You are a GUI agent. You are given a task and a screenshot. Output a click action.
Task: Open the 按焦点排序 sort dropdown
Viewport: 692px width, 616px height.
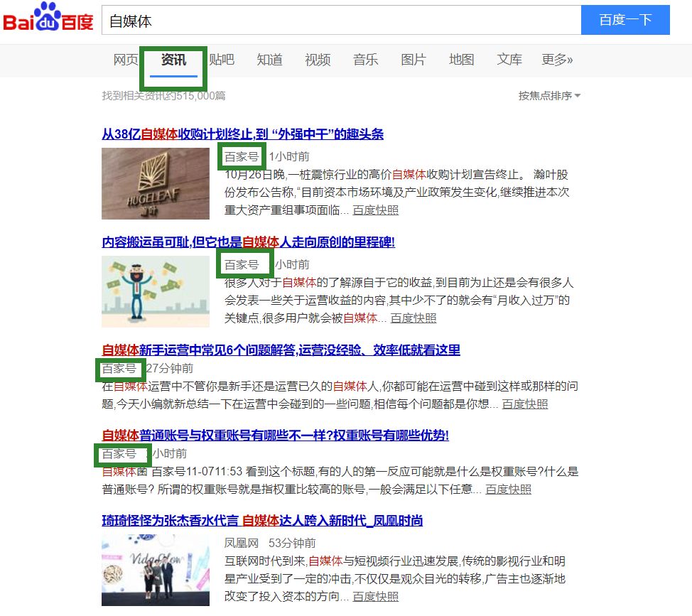(549, 96)
